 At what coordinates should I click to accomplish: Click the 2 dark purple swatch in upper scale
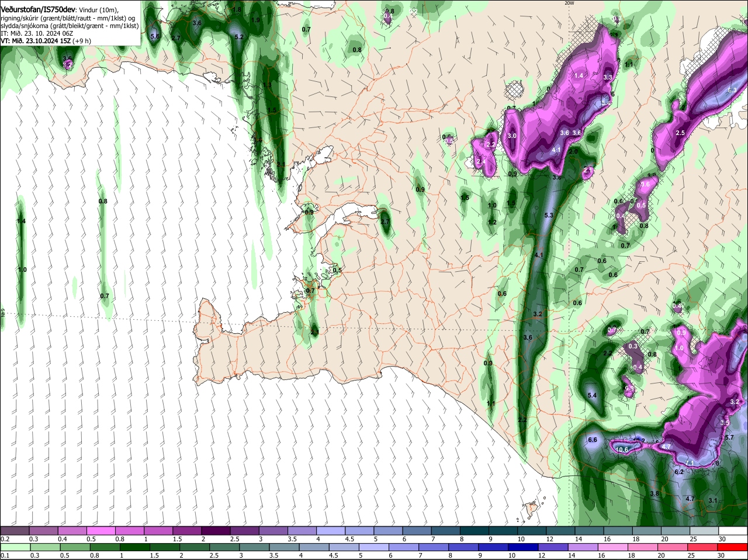coord(216,531)
